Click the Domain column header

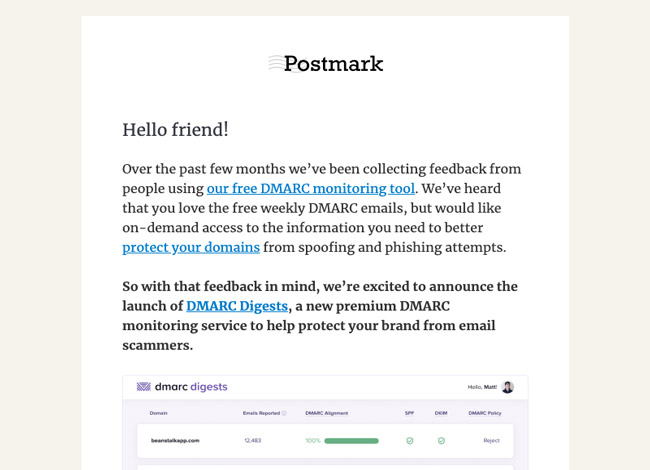[x=158, y=413]
